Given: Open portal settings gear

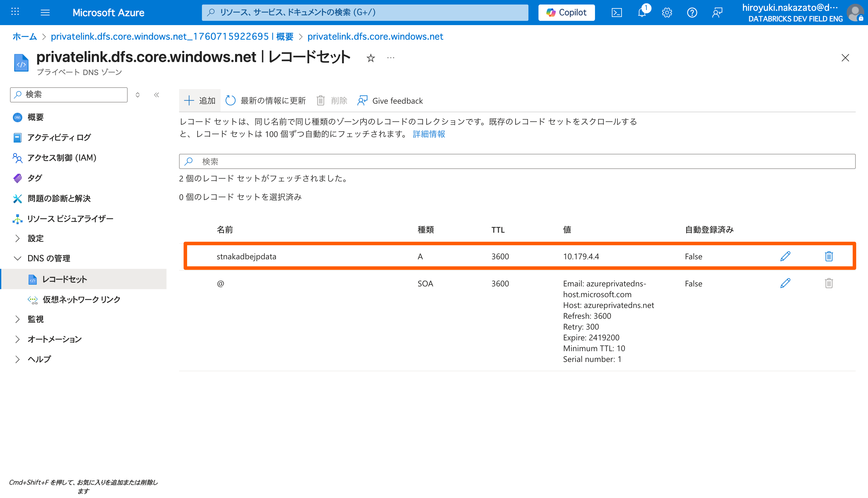Looking at the screenshot, I should coord(667,13).
